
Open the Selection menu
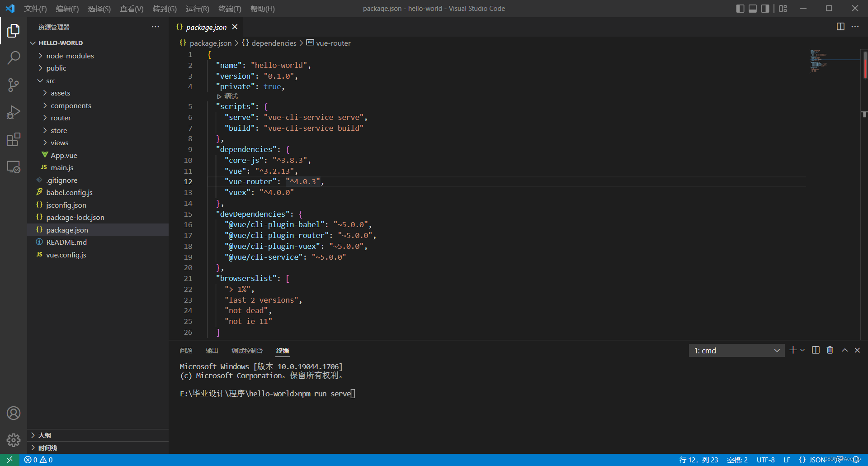coord(99,9)
